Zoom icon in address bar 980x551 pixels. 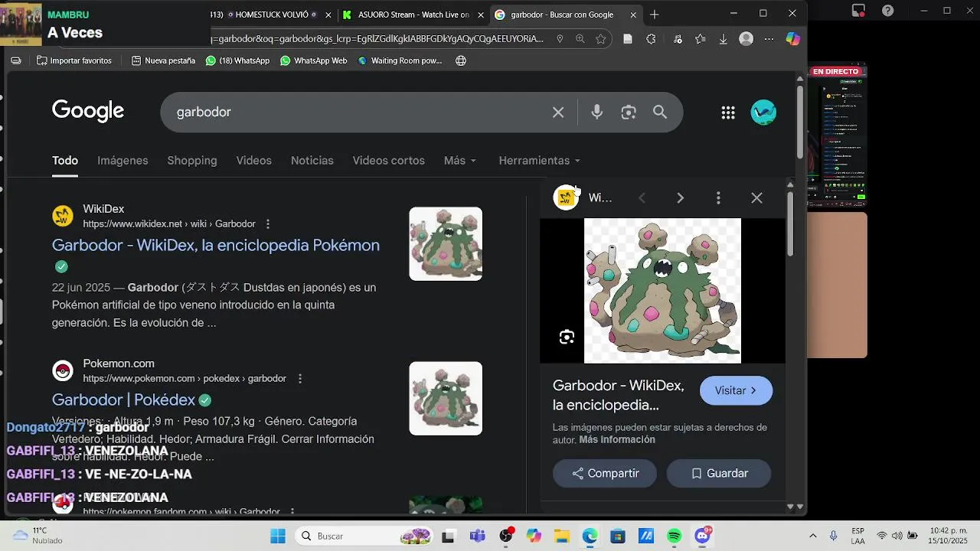(x=580, y=39)
